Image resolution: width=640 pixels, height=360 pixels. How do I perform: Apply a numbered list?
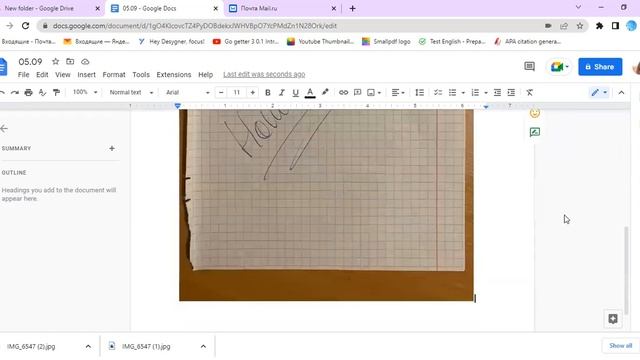tap(475, 93)
